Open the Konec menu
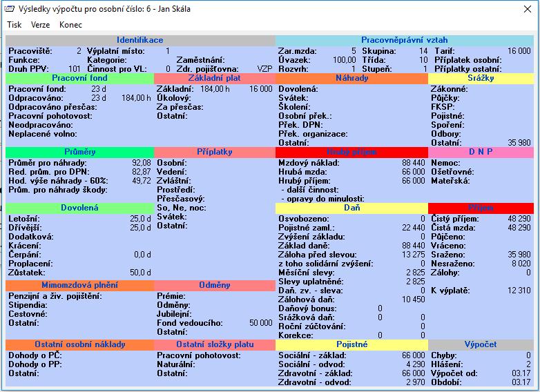540x392 pixels. 70,25
